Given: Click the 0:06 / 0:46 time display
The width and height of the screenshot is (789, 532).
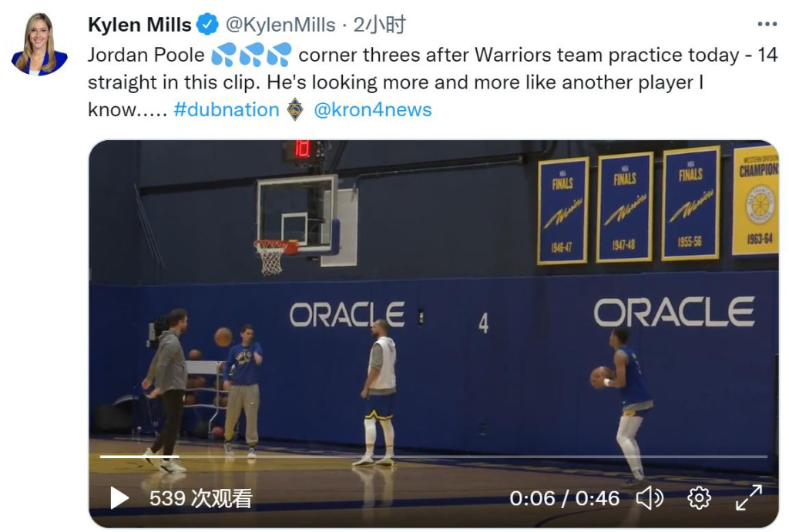Looking at the screenshot, I should 564,498.
